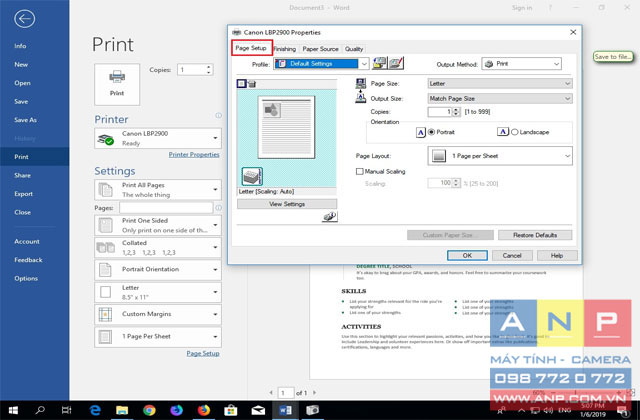This screenshot has width=640, height=420.
Task: Go to next page arrow under preview
Action: pos(314,393)
